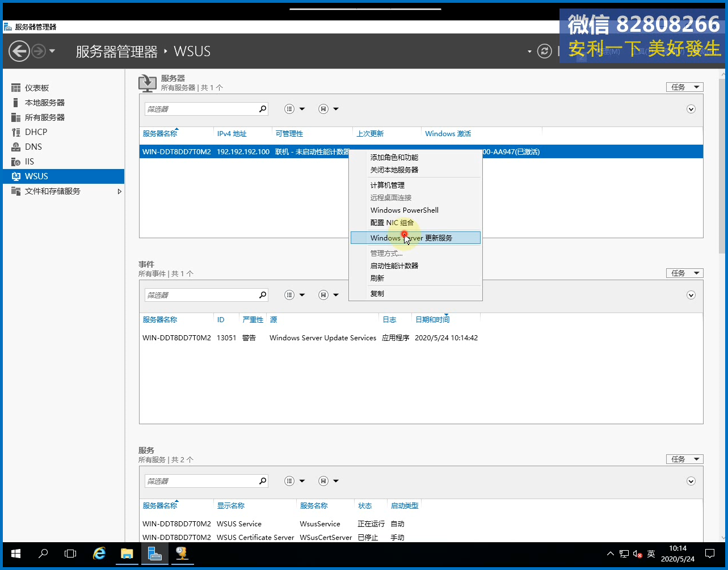Sort services by Display Name (显示名称) column
This screenshot has width=728, height=570.
pos(231,506)
